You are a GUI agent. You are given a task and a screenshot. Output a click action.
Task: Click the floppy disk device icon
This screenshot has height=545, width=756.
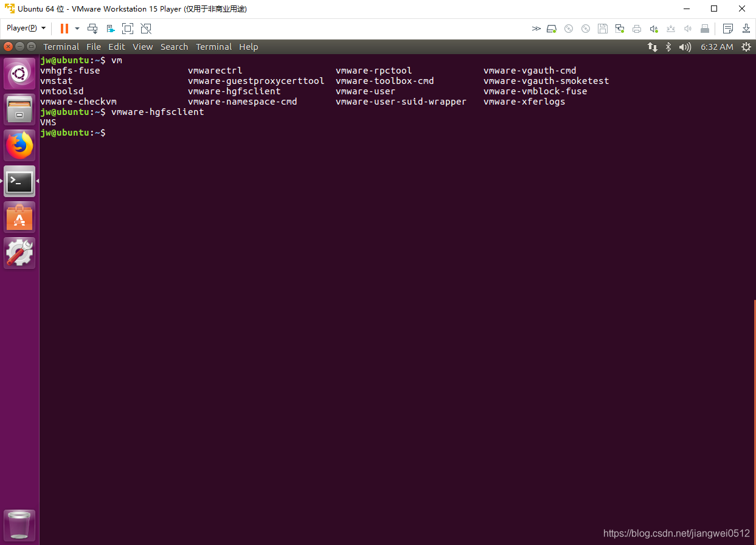point(603,29)
